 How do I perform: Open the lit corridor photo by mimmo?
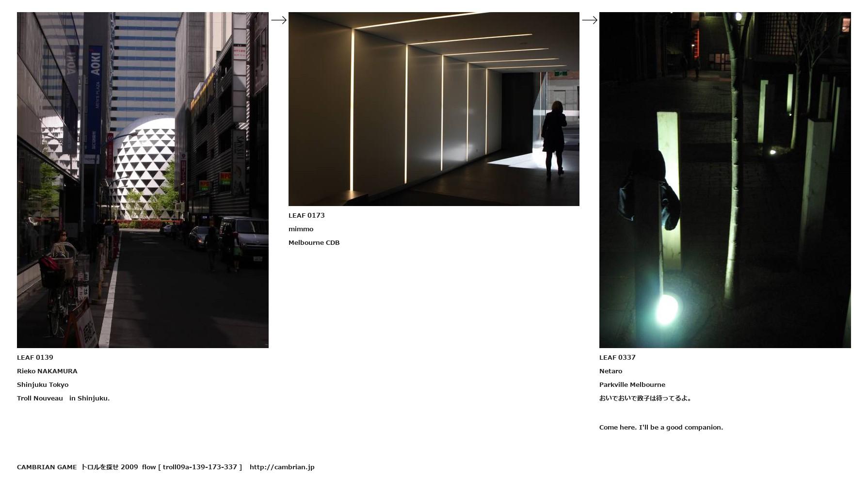[x=434, y=109]
